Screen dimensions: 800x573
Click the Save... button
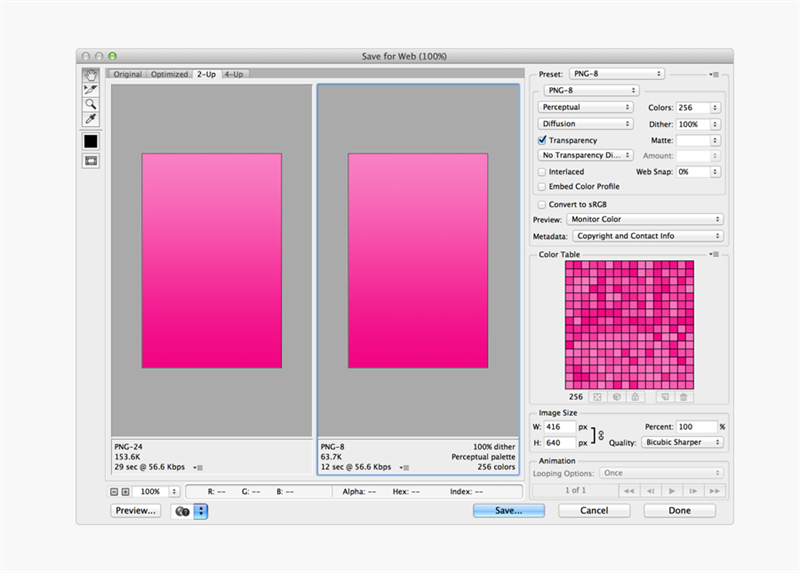pyautogui.click(x=509, y=511)
